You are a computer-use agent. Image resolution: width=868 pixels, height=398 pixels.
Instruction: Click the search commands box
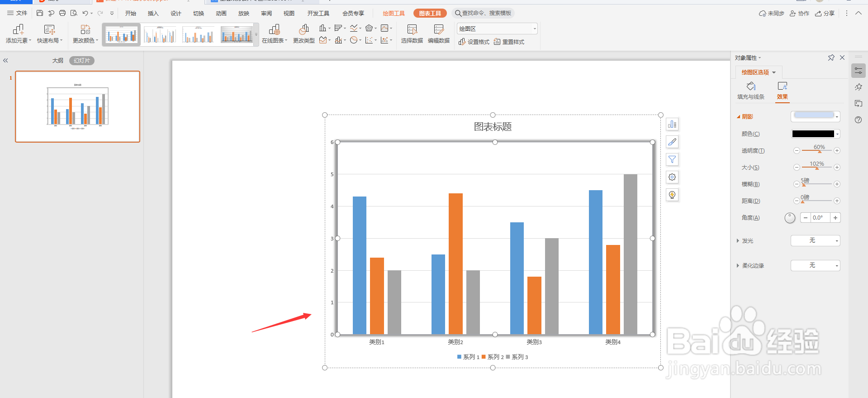tap(483, 13)
